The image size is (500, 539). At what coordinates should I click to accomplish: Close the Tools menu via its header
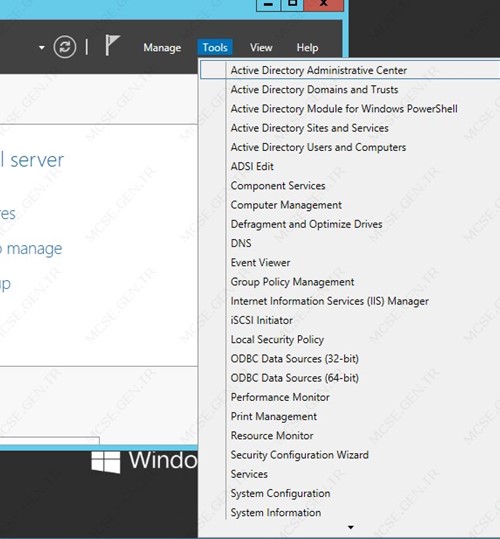pos(215,47)
